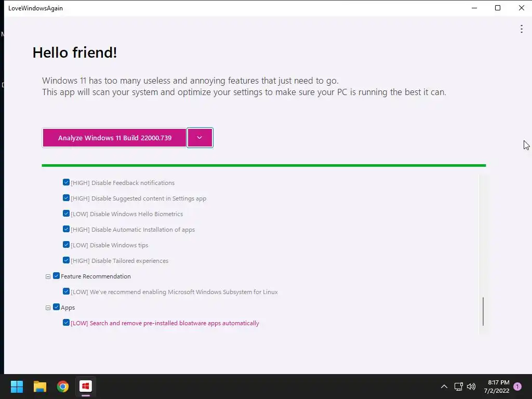Open the three-dot more options menu
This screenshot has height=399, width=532.
click(522, 29)
